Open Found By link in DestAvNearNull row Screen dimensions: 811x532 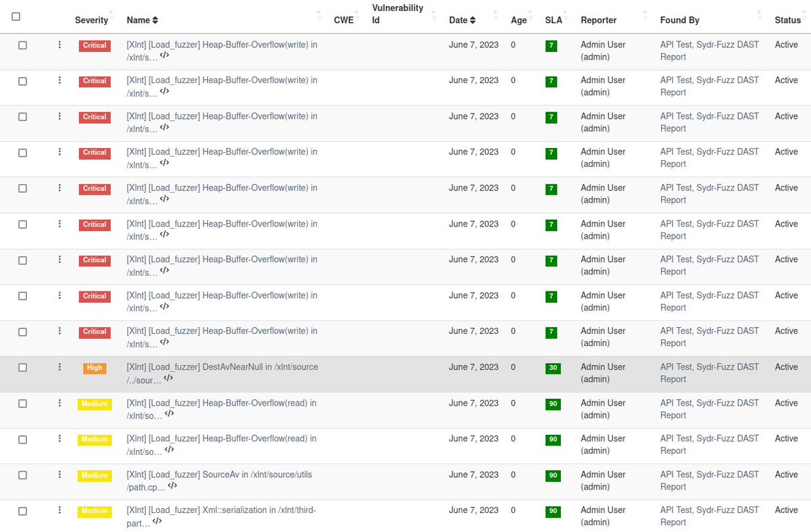click(x=710, y=373)
